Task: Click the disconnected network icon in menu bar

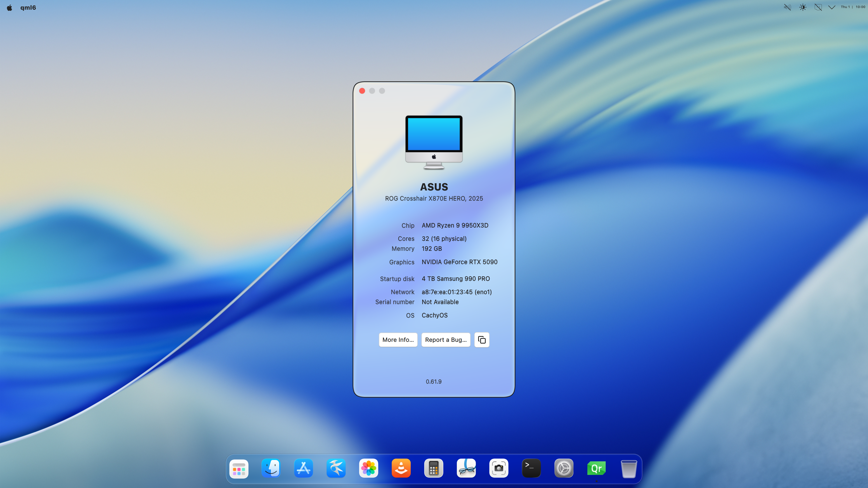Action: (818, 7)
